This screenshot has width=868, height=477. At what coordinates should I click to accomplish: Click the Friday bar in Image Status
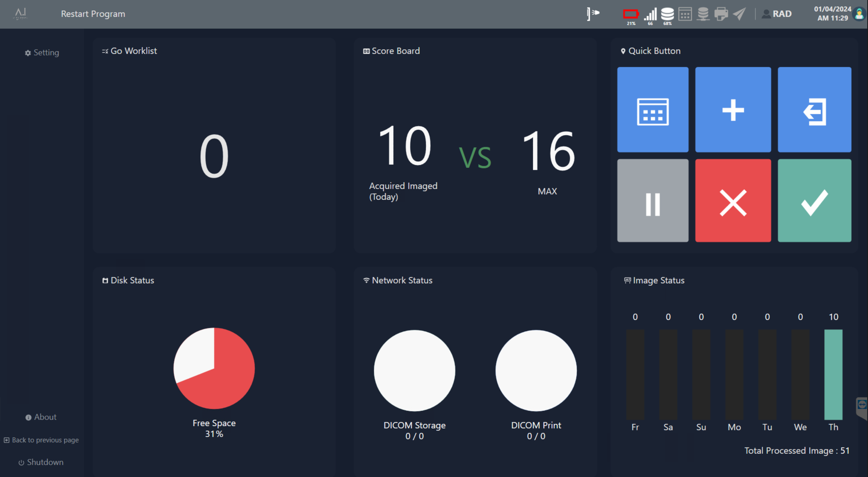(x=635, y=374)
